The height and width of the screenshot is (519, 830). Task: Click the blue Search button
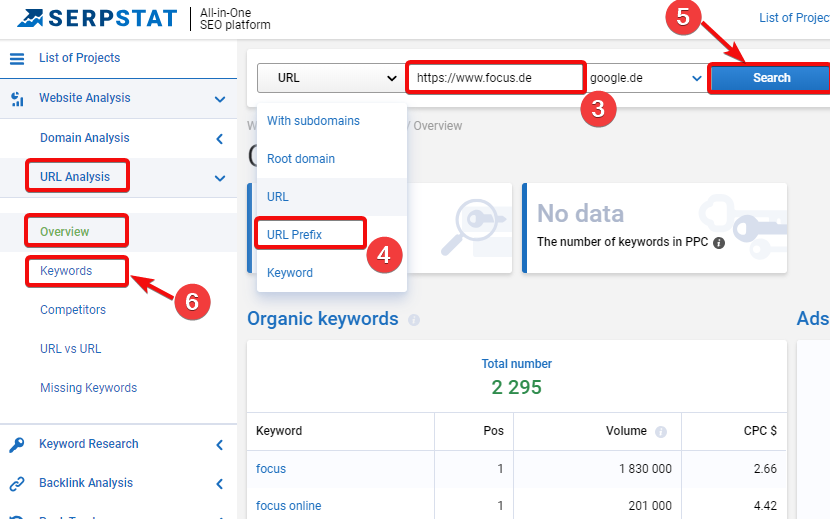click(x=770, y=78)
